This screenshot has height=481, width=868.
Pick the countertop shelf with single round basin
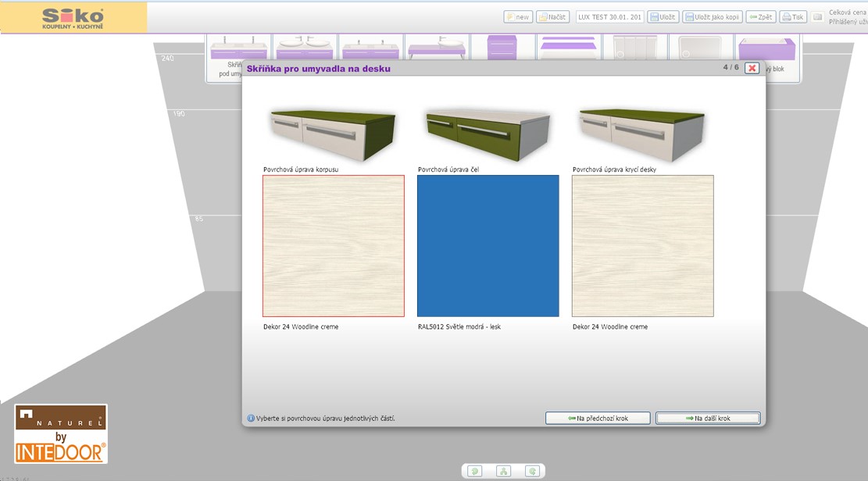pyautogui.click(x=437, y=48)
